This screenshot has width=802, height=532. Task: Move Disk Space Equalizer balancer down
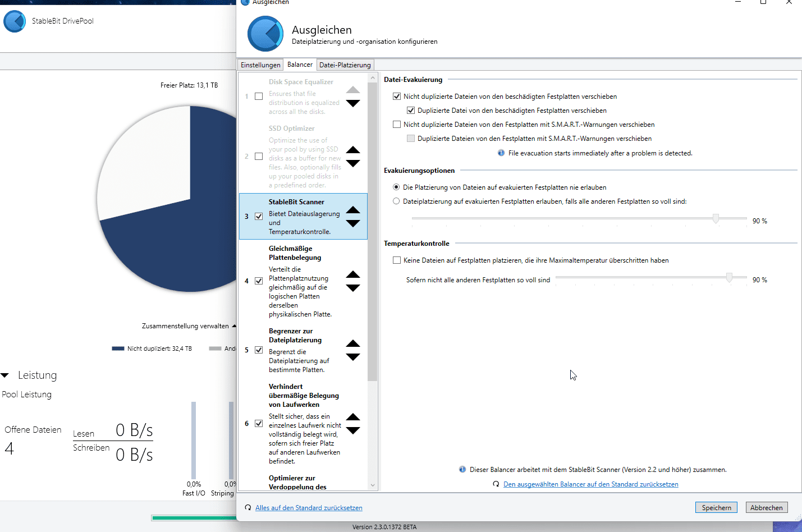coord(353,103)
